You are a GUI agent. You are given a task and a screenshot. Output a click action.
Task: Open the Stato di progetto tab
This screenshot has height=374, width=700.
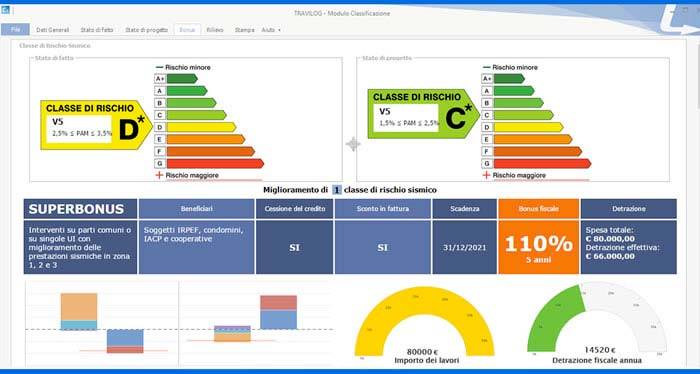pyautogui.click(x=146, y=30)
